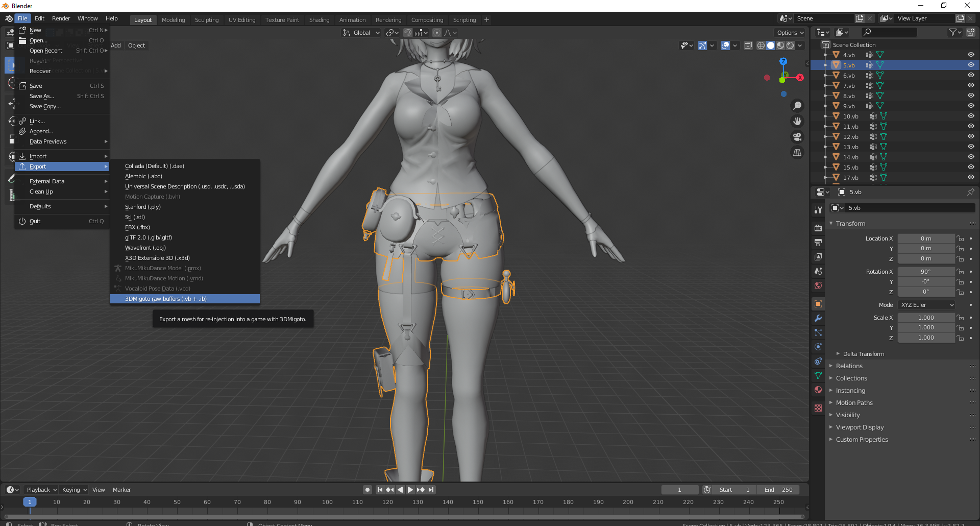980x526 pixels.
Task: Click the play animation button
Action: click(410, 490)
